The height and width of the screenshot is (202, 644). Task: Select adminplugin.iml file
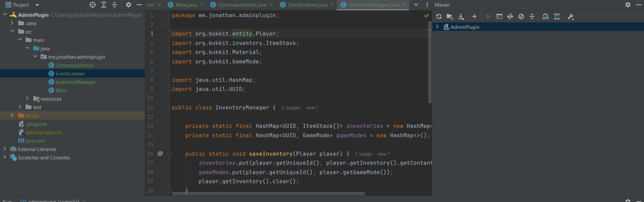tap(44, 132)
